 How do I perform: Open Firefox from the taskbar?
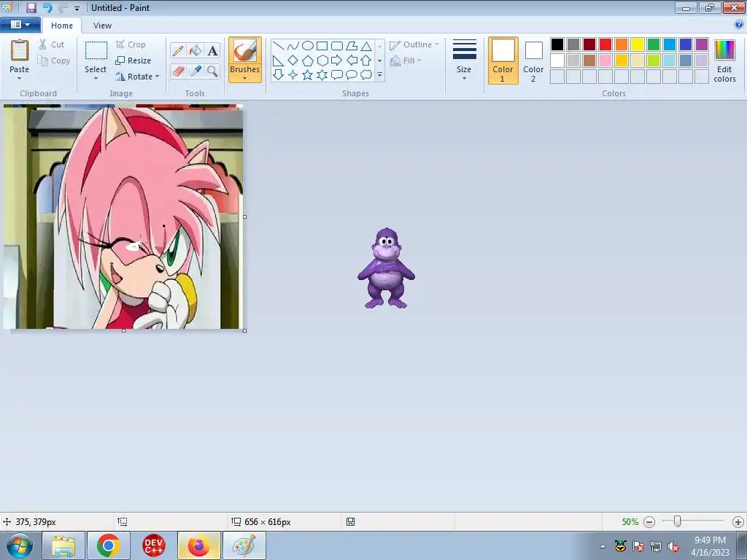[198, 545]
